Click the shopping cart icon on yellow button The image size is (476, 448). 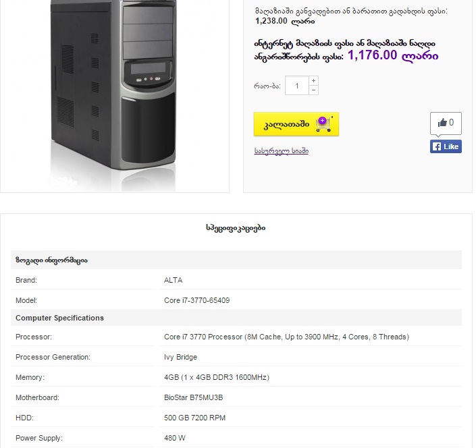324,124
